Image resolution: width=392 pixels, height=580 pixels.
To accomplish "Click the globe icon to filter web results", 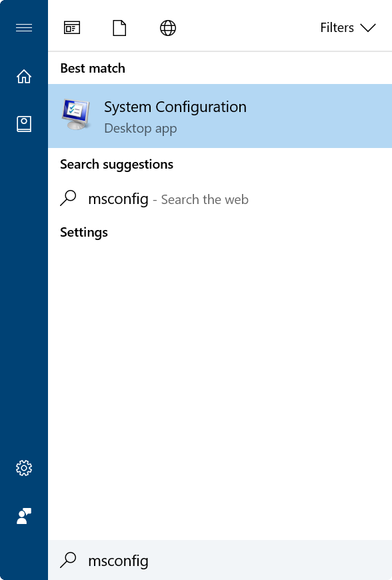I will (x=167, y=27).
